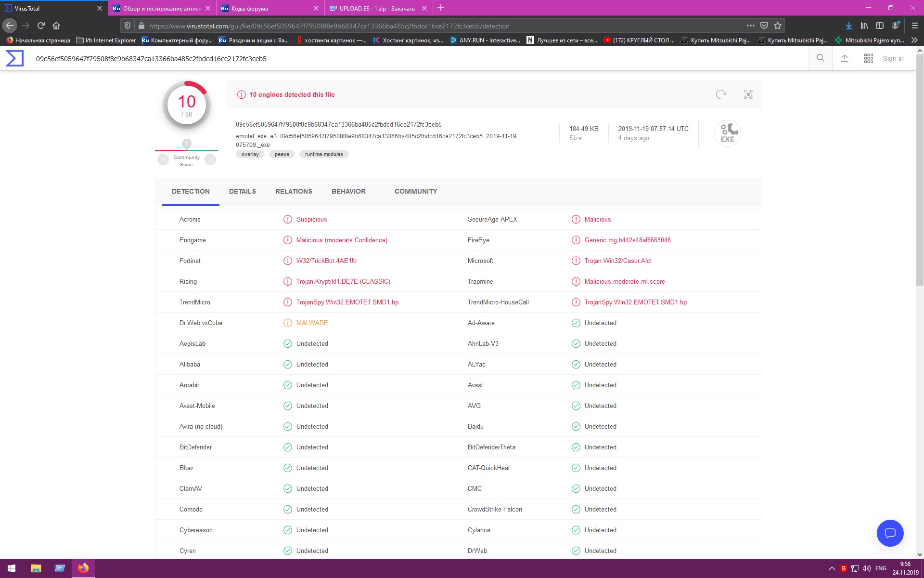Click the runtime-modules tag
This screenshot has height=578, width=924.
tap(324, 154)
